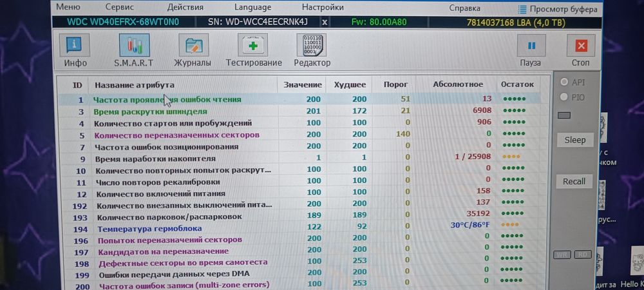The height and width of the screenshot is (290, 644).
Task: Click the yellow health dots on attribute 9
Action: 511,157
